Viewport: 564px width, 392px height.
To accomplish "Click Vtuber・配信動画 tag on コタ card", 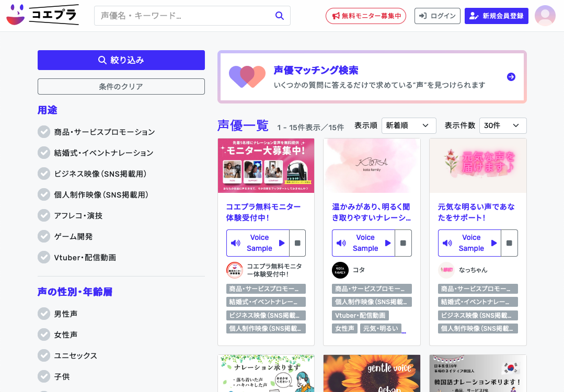I will click(360, 315).
